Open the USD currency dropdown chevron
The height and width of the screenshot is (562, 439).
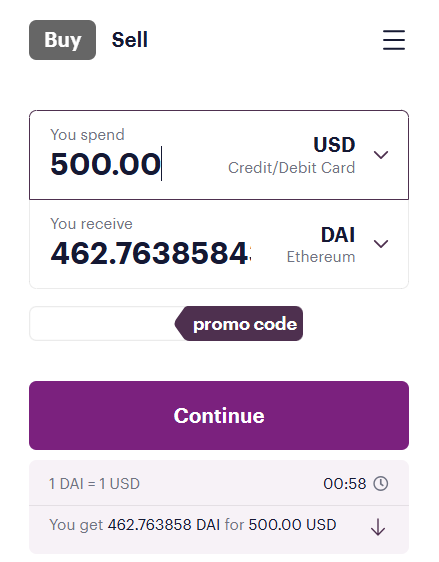point(381,155)
